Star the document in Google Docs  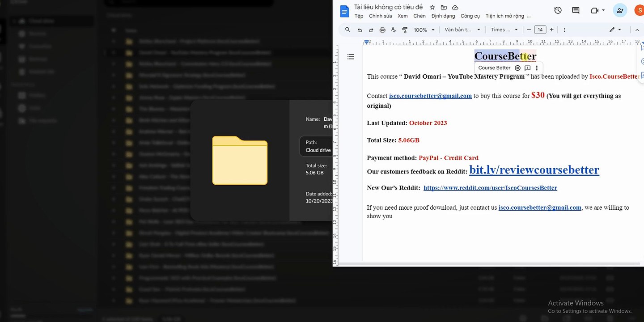point(432,8)
